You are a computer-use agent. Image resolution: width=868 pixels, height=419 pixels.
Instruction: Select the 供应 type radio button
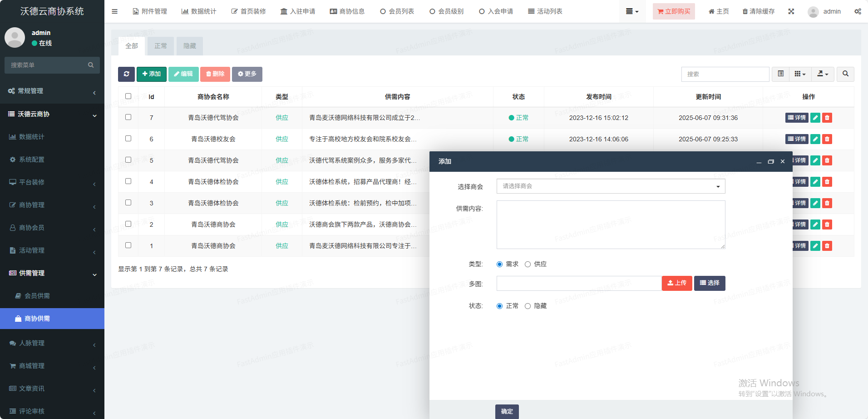click(x=528, y=264)
